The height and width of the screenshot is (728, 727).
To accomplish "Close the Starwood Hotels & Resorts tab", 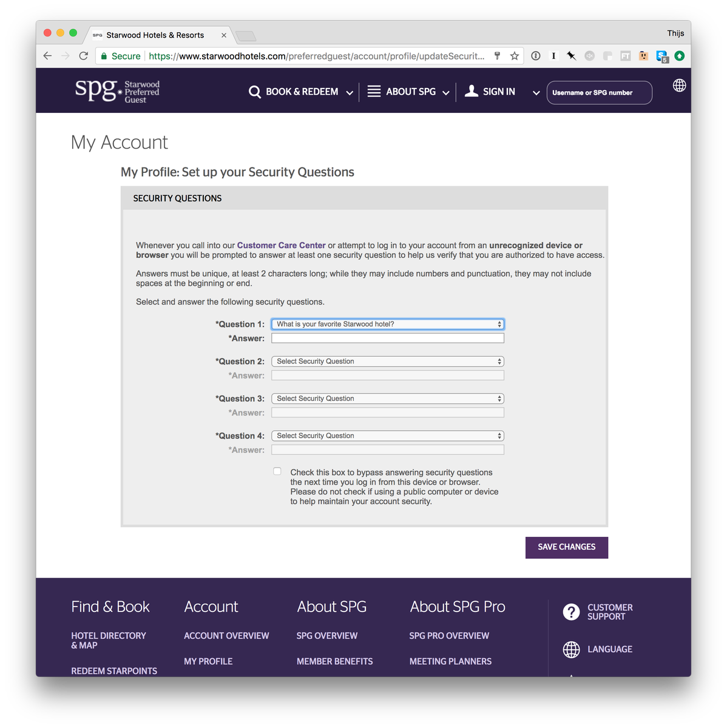I will 224,35.
